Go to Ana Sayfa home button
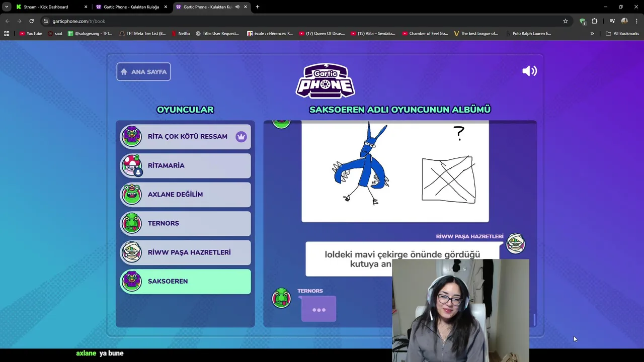 click(144, 71)
